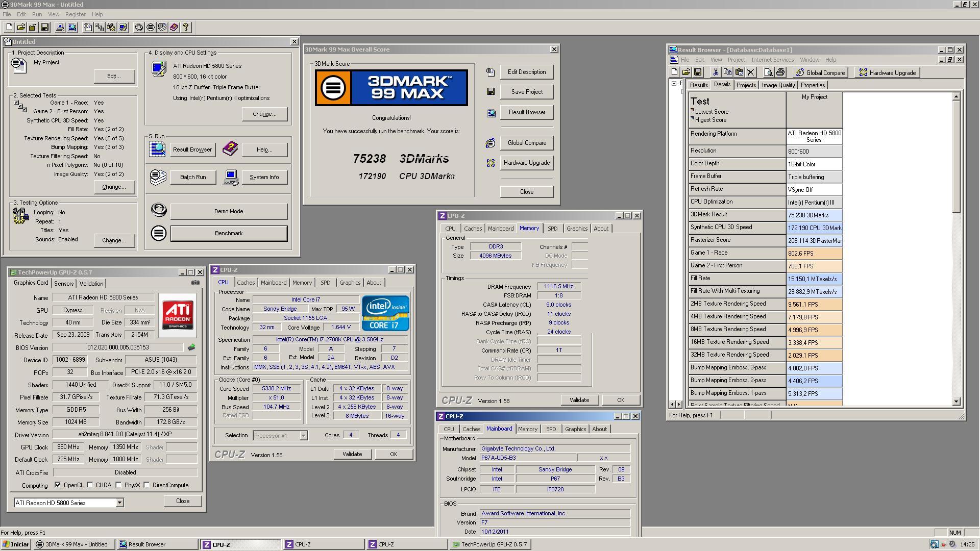Click the Testing Options gears icon in the toolbar
The height and width of the screenshot is (551, 980).
pyautogui.click(x=111, y=28)
